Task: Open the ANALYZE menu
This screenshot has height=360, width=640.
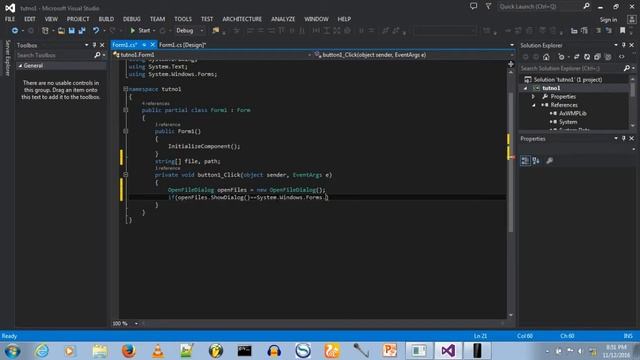Action: 283,19
